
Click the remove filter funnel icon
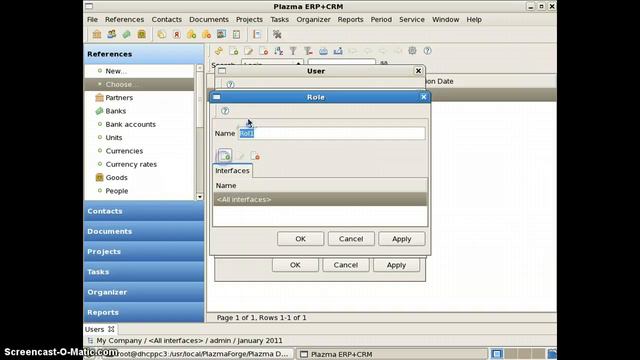(308, 51)
